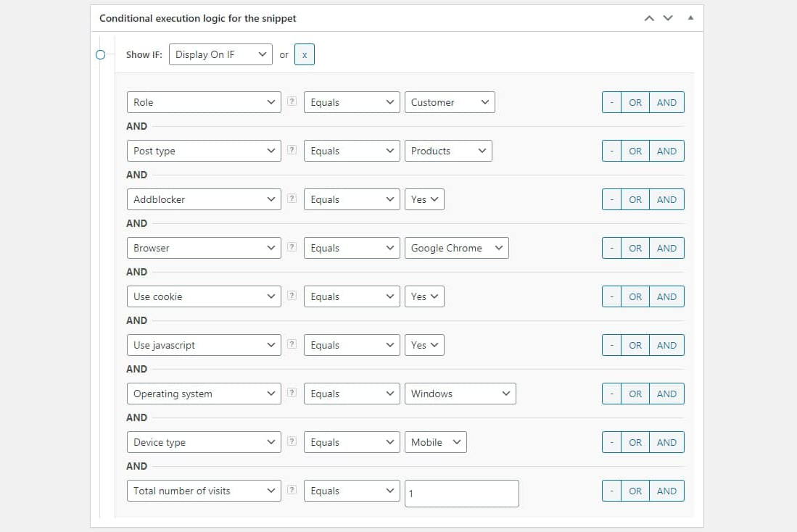Open the Browser condition dropdown
The width and height of the screenshot is (797, 532).
204,248
